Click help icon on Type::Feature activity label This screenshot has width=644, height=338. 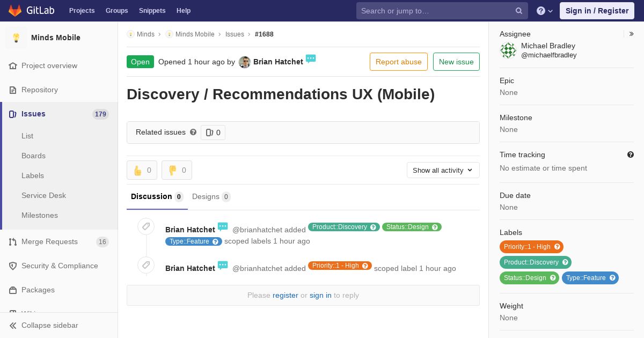[x=215, y=241]
